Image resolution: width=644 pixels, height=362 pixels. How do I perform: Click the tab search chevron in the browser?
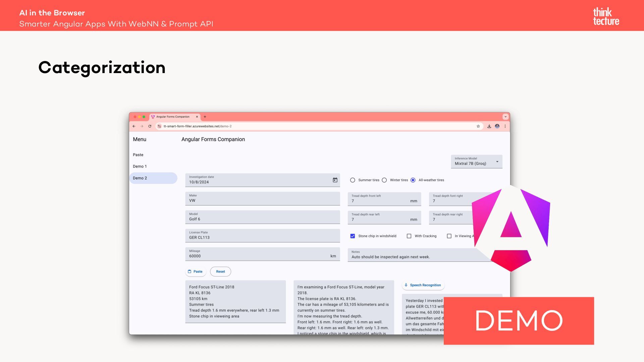click(505, 117)
